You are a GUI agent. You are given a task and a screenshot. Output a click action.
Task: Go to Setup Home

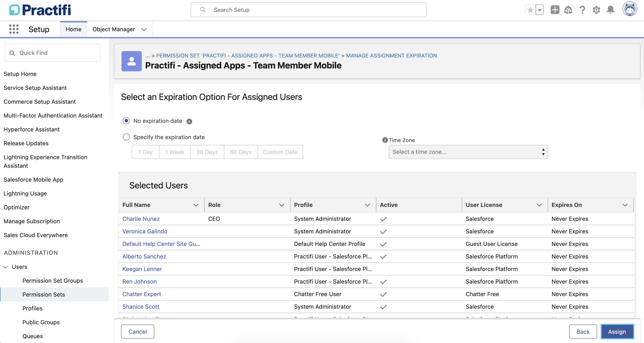click(x=20, y=74)
